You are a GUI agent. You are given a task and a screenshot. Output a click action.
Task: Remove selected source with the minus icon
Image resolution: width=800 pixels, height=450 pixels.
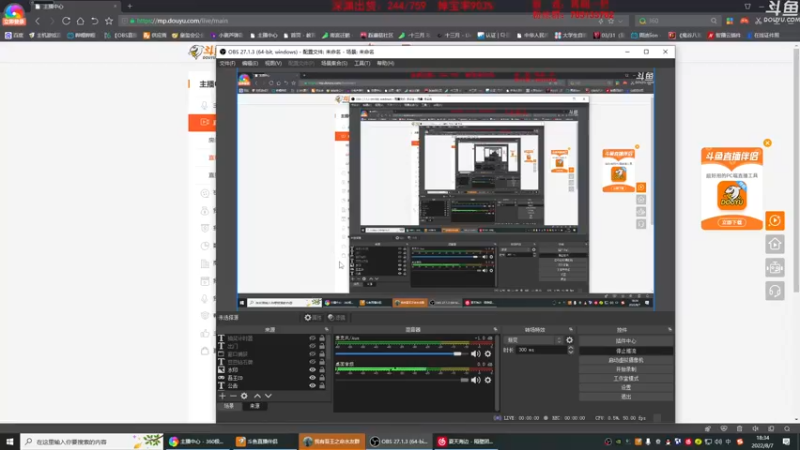click(x=233, y=396)
